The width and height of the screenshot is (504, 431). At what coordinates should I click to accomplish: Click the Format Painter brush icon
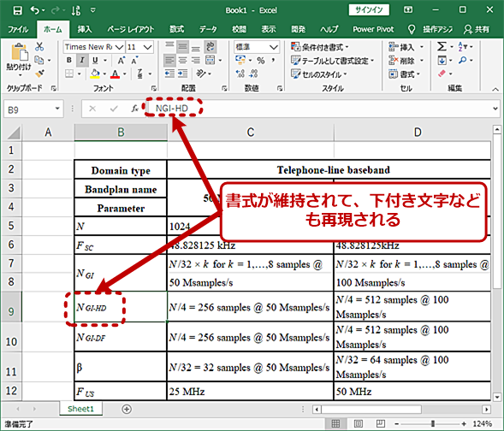tap(39, 74)
